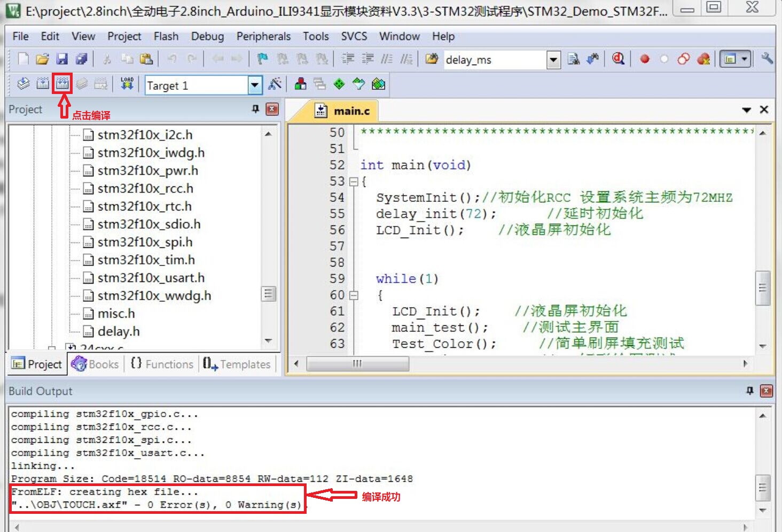Image resolution: width=782 pixels, height=532 pixels.
Task: Collapse the main function fold at line 53
Action: pyautogui.click(x=353, y=182)
